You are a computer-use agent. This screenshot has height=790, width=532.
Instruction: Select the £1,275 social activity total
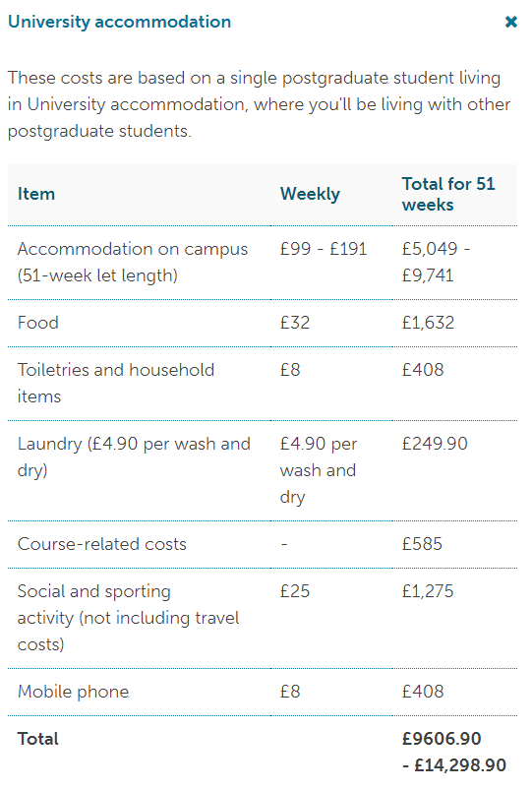[427, 591]
